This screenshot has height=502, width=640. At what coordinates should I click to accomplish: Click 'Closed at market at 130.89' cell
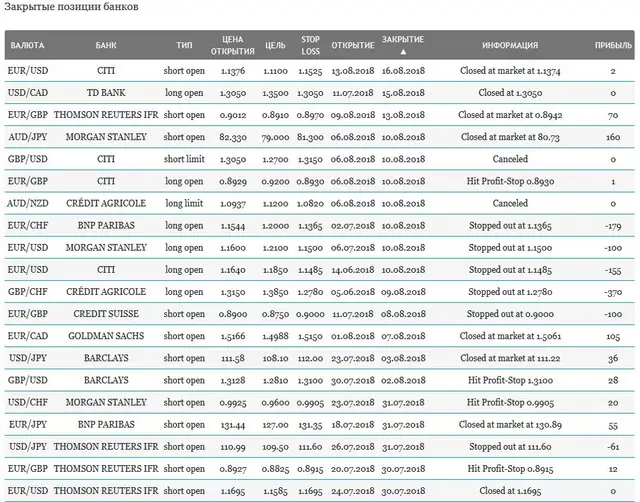point(510,424)
